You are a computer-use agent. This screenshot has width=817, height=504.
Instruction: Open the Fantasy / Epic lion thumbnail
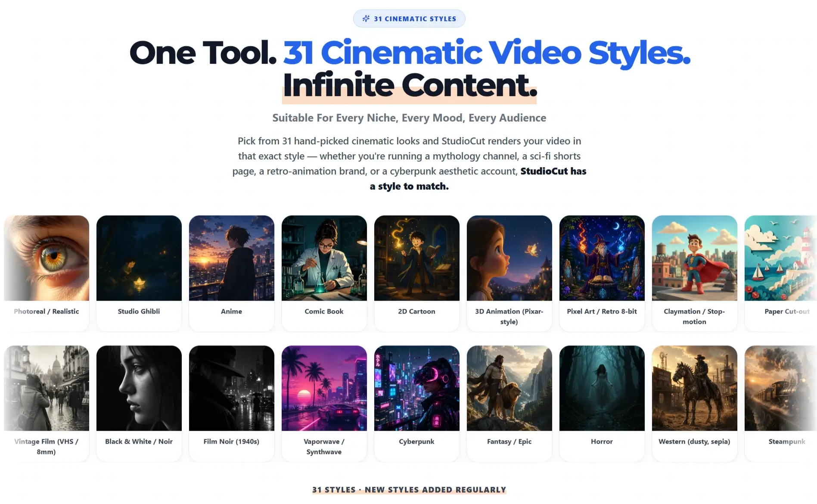(x=509, y=388)
